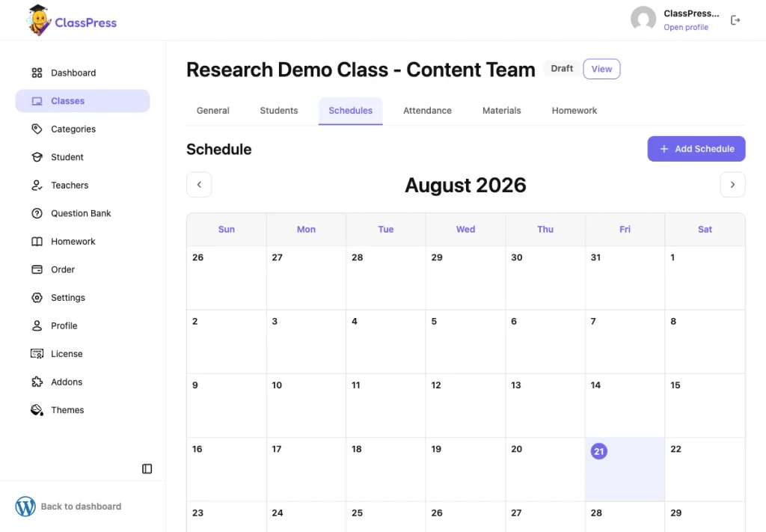766x532 pixels.
Task: Open Question Bank in the sidebar
Action: pos(82,213)
